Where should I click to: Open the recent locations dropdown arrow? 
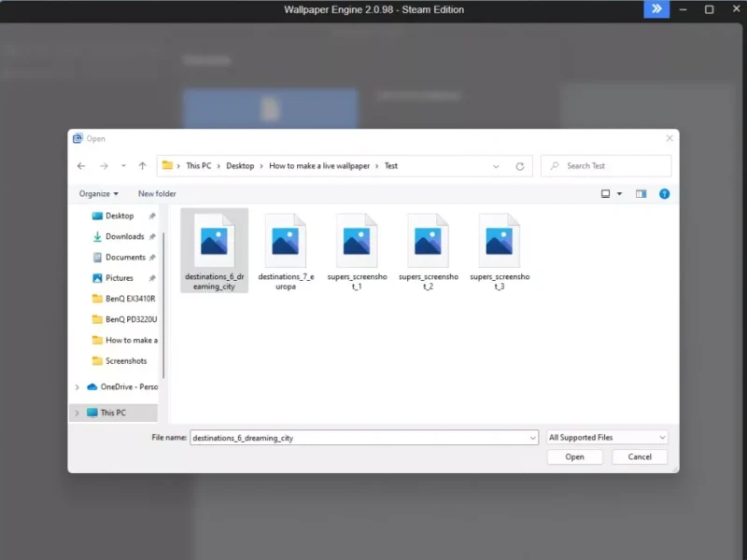pyautogui.click(x=122, y=166)
